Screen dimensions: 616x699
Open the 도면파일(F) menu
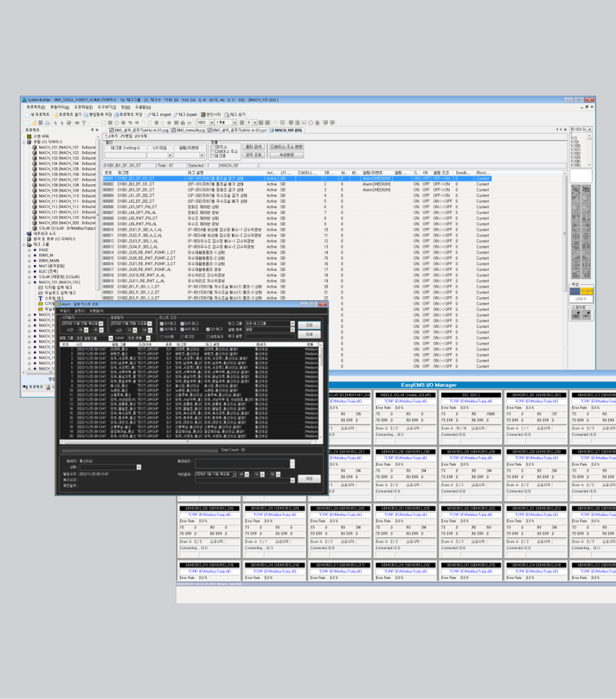point(83,107)
